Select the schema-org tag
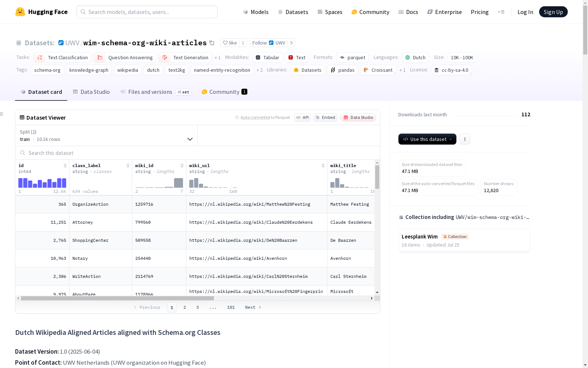588x368 pixels. [x=47, y=70]
